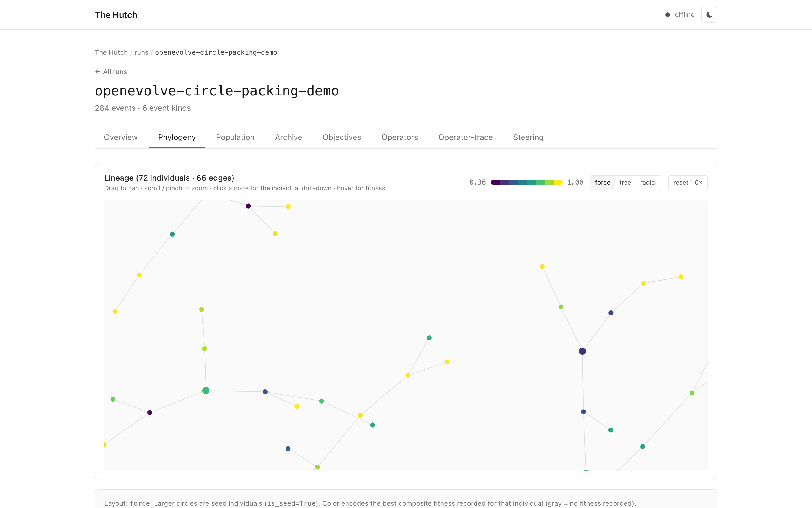Switch to the Objectives tab
The height and width of the screenshot is (508, 812).
(342, 137)
